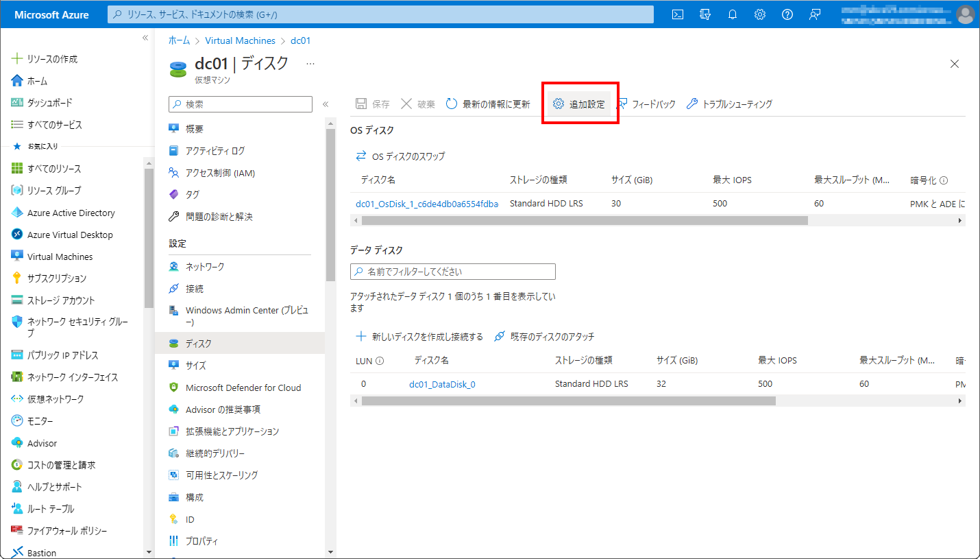Open ダッシュボード in the left menu
The image size is (980, 559).
click(x=49, y=103)
